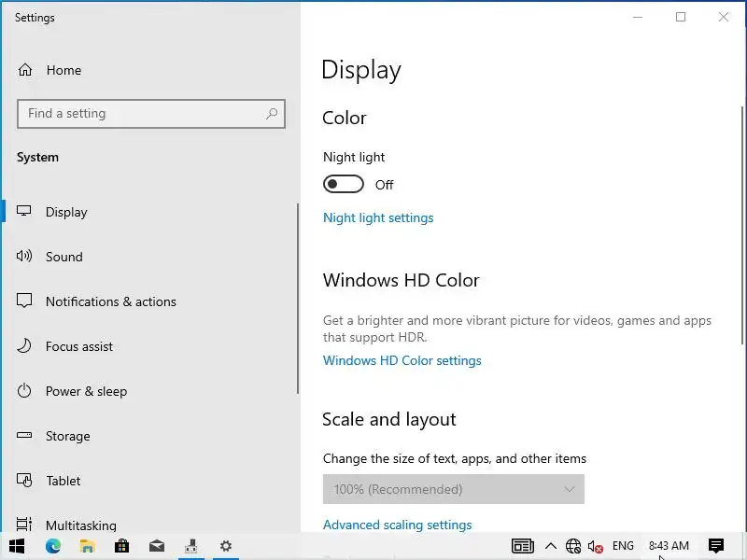Viewport: 747px width, 560px height.
Task: Select Notifications & actions category
Action: tap(150, 301)
